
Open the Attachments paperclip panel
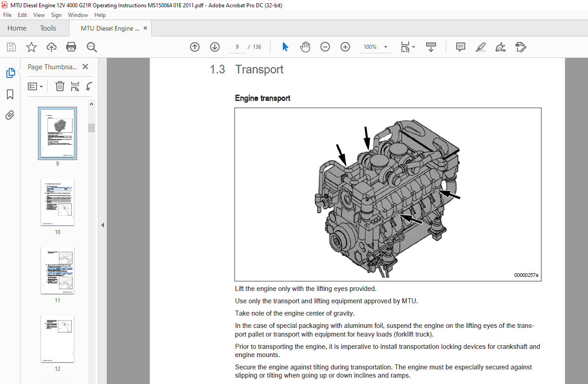pyautogui.click(x=10, y=115)
